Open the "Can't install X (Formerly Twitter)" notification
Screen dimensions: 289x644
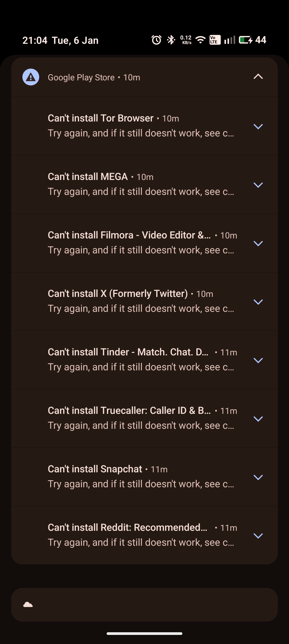click(x=141, y=301)
